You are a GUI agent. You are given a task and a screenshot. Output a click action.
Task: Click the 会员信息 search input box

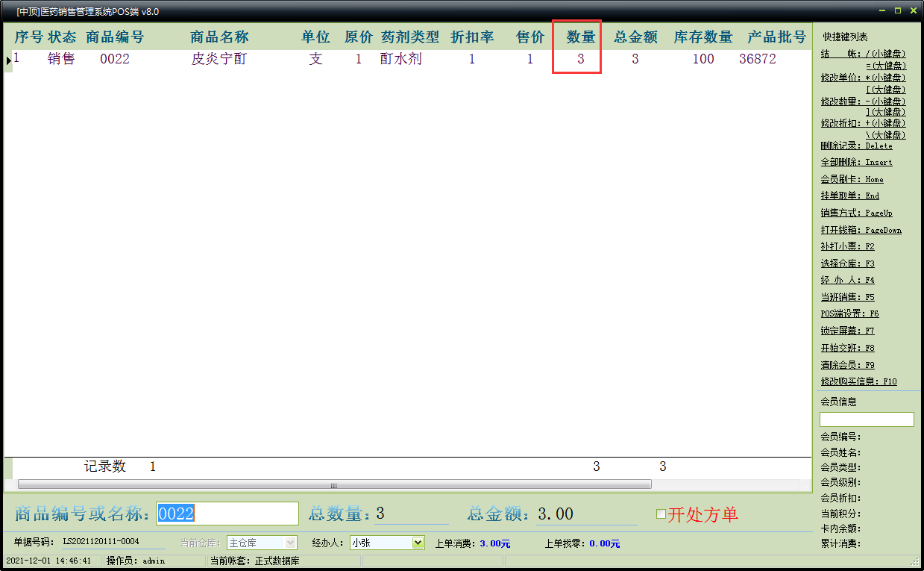pos(867,419)
